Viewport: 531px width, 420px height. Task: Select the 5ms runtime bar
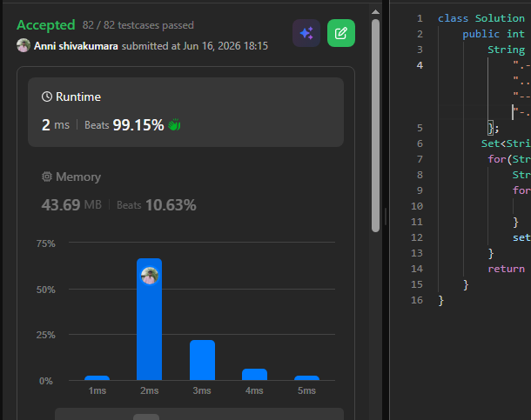[306, 377]
